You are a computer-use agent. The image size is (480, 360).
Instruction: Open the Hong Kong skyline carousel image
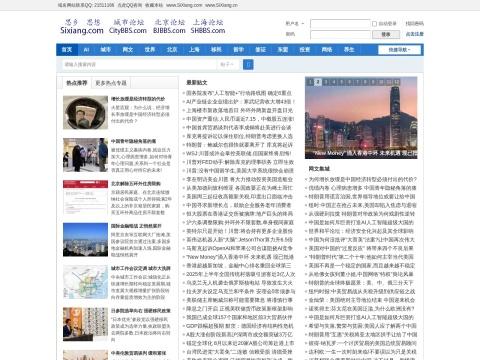pyautogui.click(x=361, y=117)
